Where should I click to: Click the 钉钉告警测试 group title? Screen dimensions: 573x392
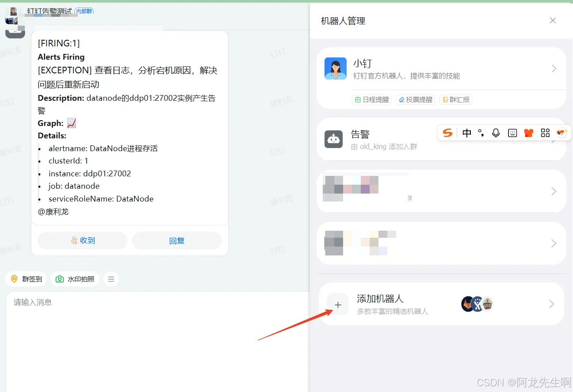coord(50,11)
